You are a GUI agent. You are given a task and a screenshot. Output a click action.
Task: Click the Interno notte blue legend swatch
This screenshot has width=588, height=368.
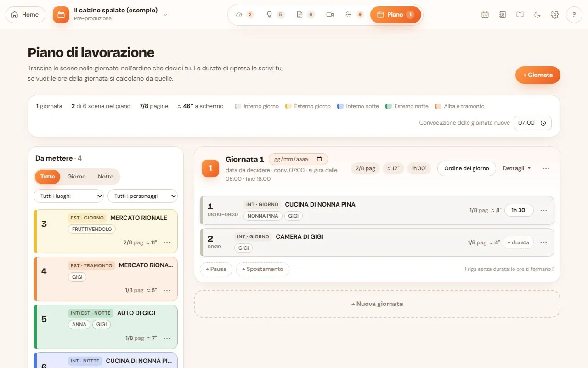tap(340, 106)
